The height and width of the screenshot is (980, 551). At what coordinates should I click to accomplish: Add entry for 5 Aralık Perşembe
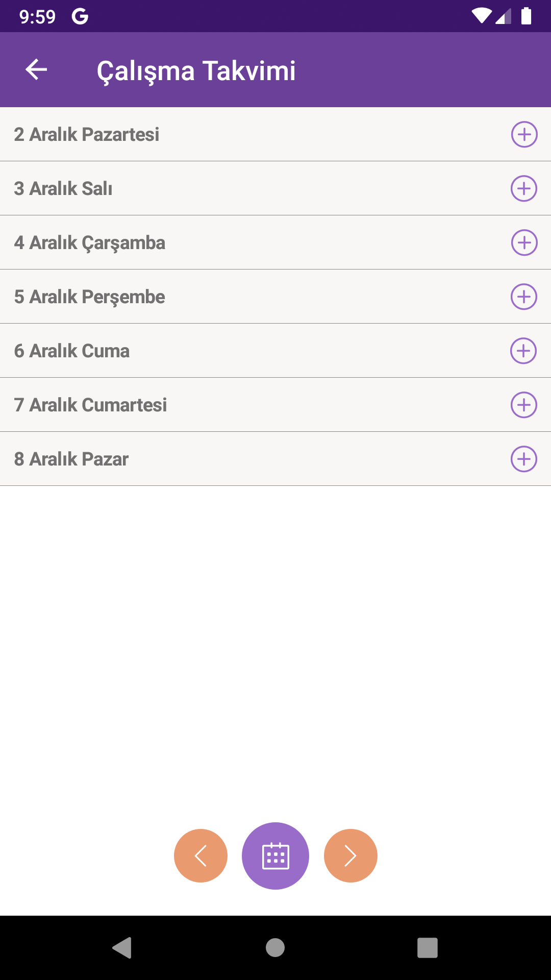[x=524, y=297]
